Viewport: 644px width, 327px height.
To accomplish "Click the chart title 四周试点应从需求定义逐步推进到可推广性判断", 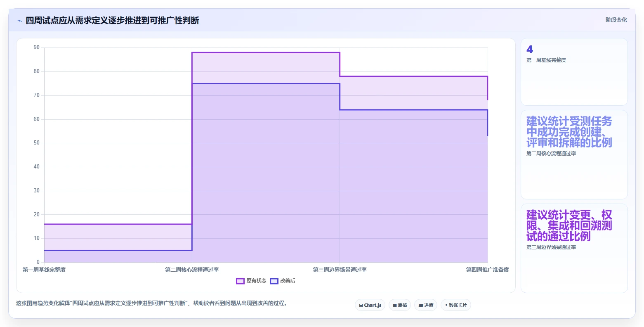I will (112, 20).
